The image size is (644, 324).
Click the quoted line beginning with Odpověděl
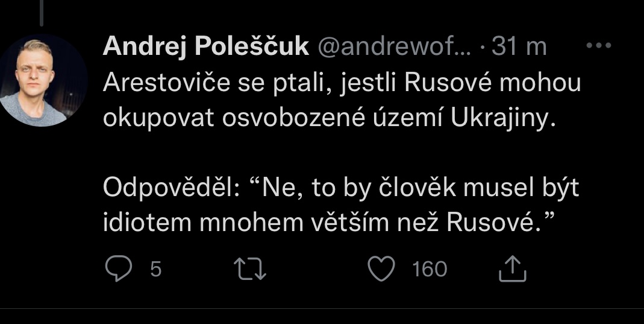tap(340, 188)
